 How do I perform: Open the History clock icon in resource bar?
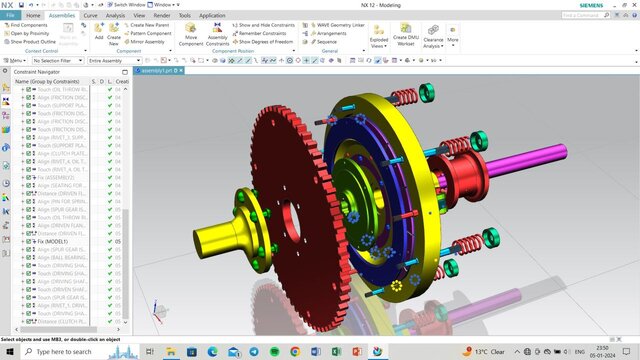(x=6, y=183)
